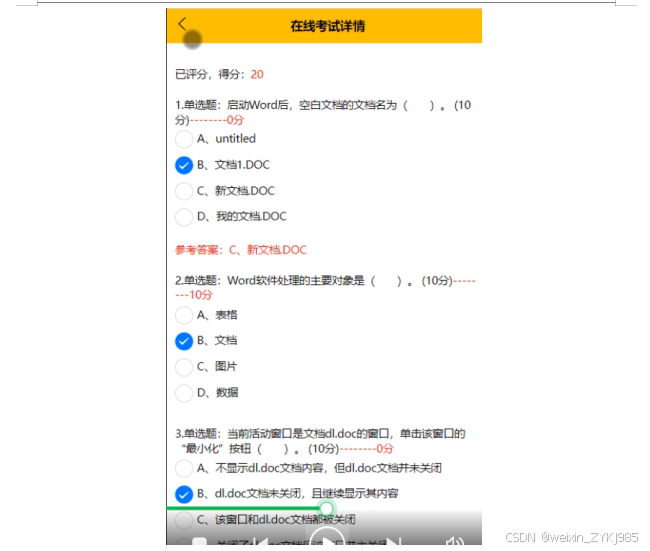Skip to previous track in player

pyautogui.click(x=261, y=541)
